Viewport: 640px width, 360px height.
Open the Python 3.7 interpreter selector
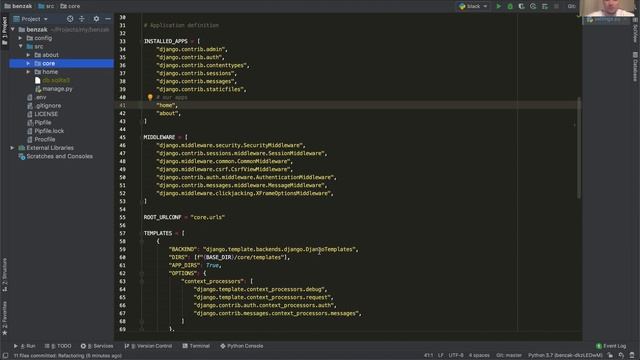point(565,356)
